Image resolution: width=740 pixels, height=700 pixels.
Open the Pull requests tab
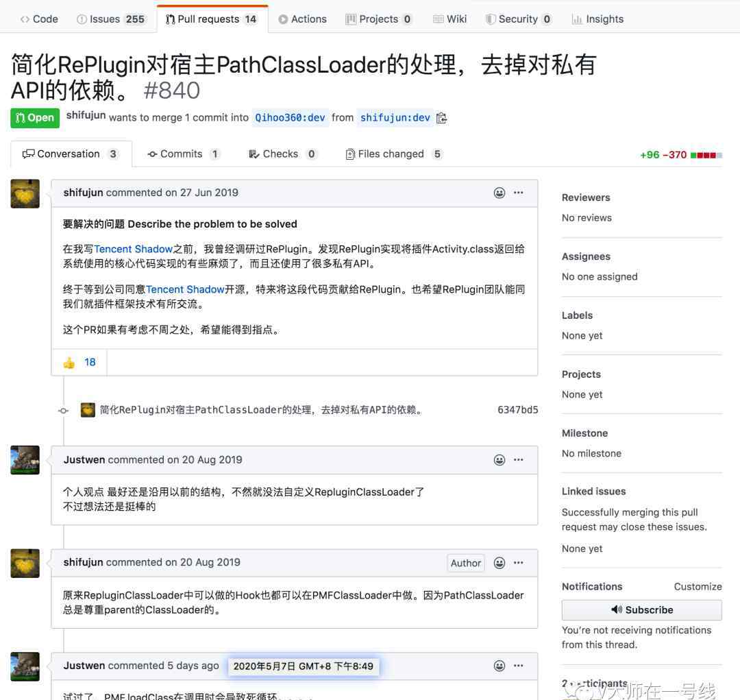[212, 19]
